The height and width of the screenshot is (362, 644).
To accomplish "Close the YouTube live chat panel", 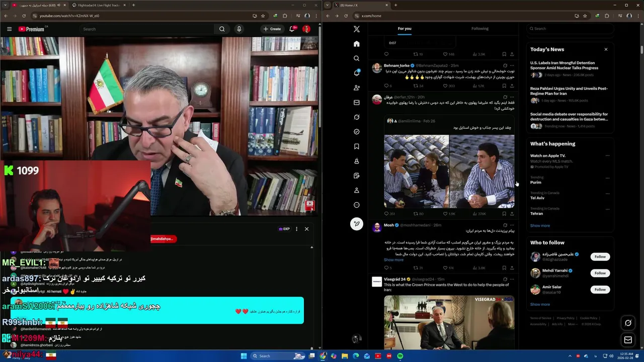I will (x=306, y=229).
